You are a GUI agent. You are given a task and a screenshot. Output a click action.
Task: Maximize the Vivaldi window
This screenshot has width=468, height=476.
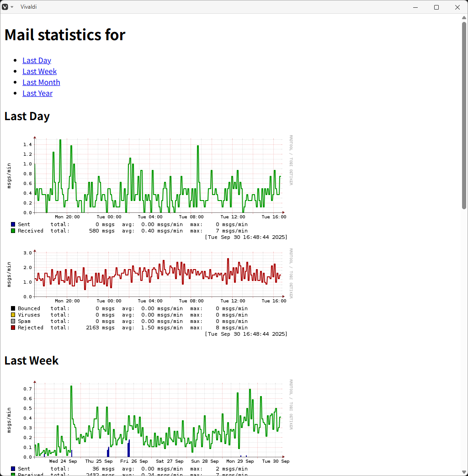(x=436, y=7)
